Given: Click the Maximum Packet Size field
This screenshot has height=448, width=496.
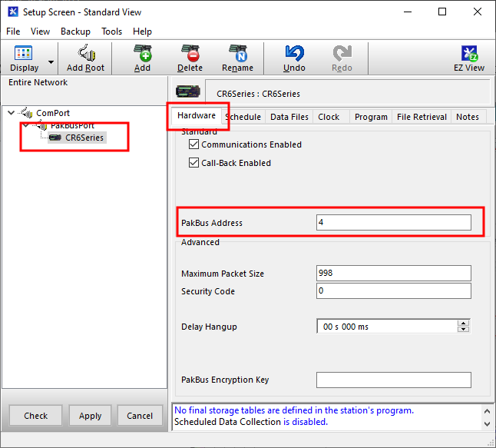Looking at the screenshot, I should point(394,274).
